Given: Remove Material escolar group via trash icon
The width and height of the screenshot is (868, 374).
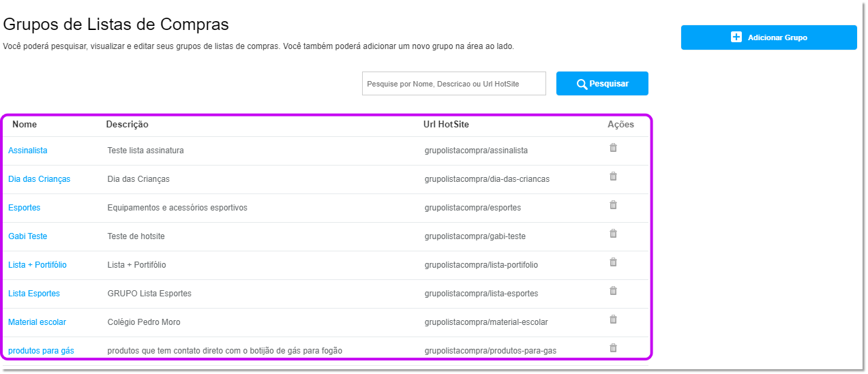Looking at the screenshot, I should pos(613,320).
